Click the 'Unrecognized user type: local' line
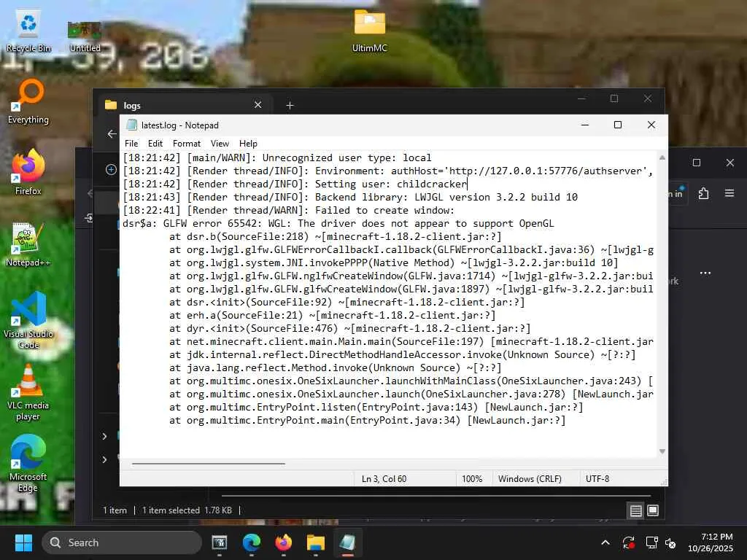The width and height of the screenshot is (747, 560). click(276, 157)
